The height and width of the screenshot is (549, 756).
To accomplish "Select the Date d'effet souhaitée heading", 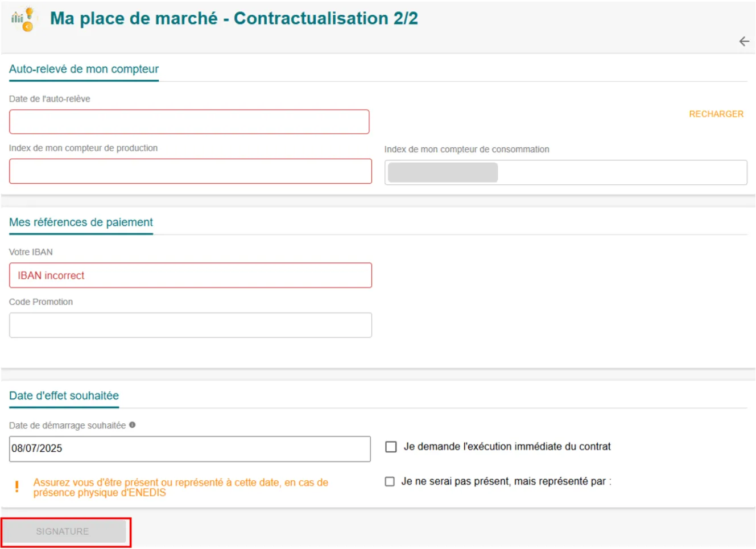I will [x=64, y=396].
